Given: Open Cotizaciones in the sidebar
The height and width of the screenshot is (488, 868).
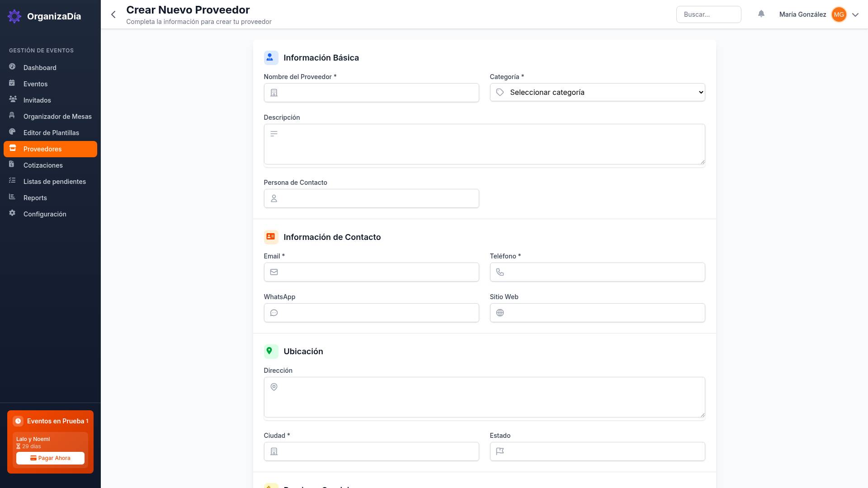Looking at the screenshot, I should tap(43, 165).
